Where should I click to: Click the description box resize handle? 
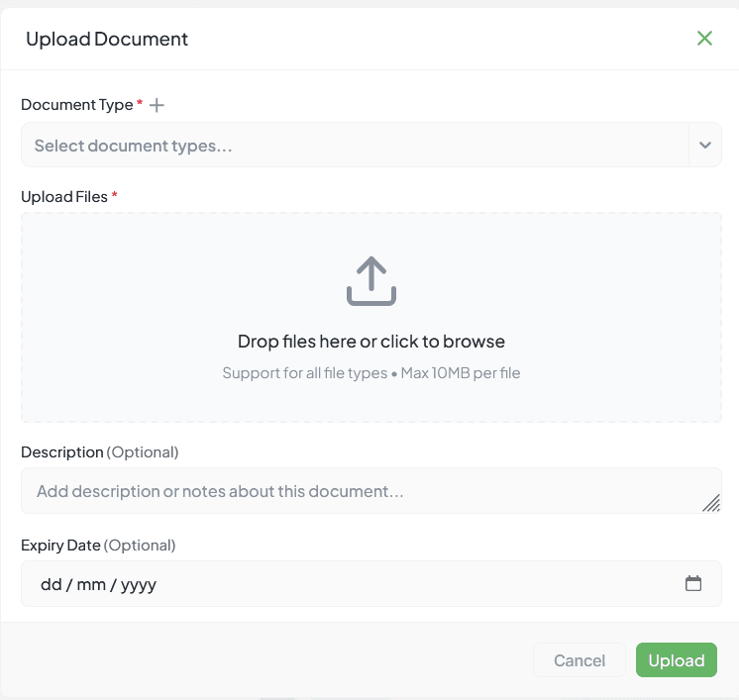(710, 503)
